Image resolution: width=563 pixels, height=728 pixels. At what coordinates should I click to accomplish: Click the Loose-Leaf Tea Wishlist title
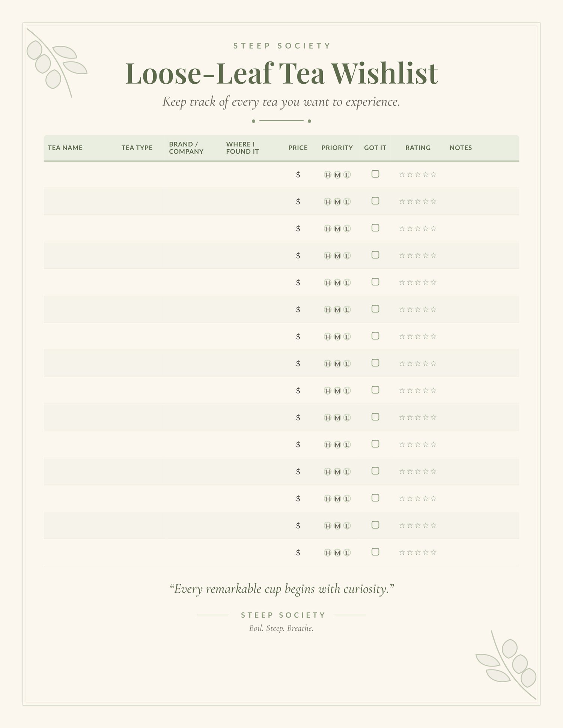pyautogui.click(x=281, y=73)
